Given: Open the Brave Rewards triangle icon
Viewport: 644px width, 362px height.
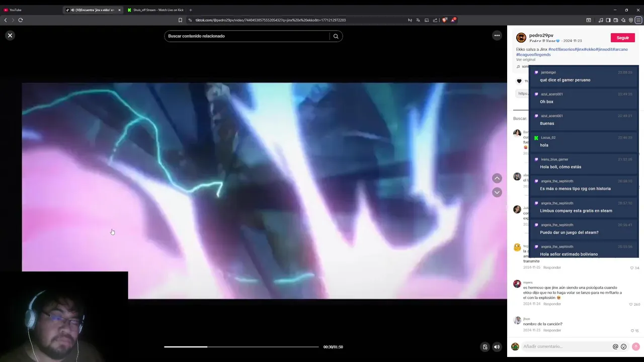Looking at the screenshot, I should click(453, 20).
